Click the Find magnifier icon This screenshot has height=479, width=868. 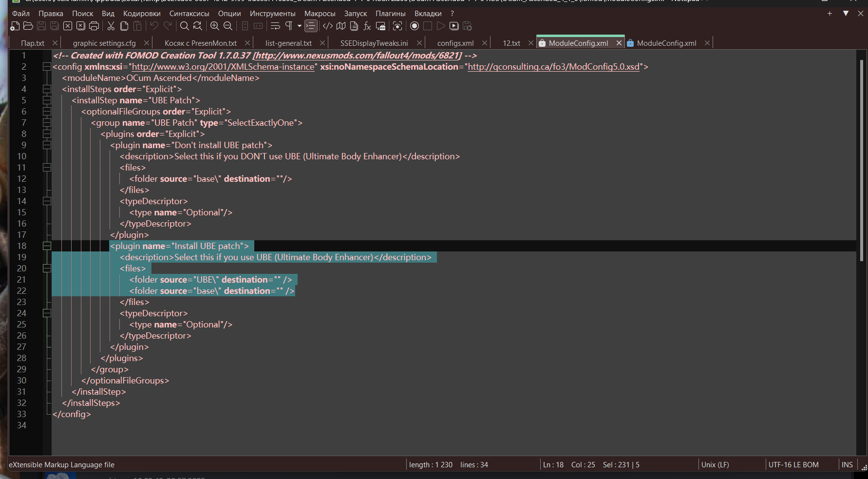[184, 26]
